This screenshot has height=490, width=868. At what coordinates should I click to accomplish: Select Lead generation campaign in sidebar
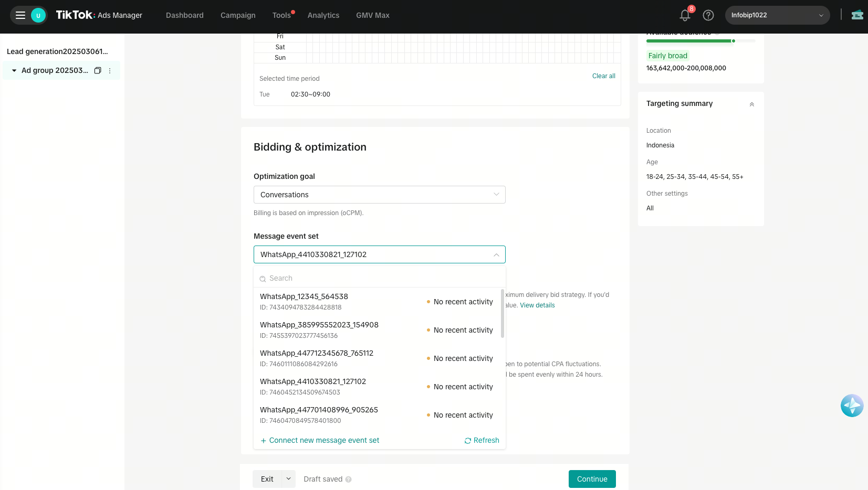tap(57, 51)
